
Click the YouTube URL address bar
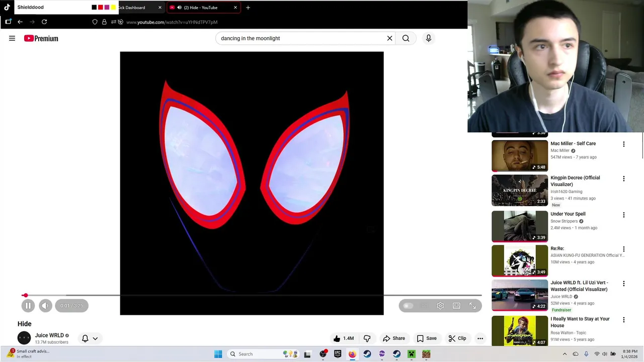pos(172,22)
